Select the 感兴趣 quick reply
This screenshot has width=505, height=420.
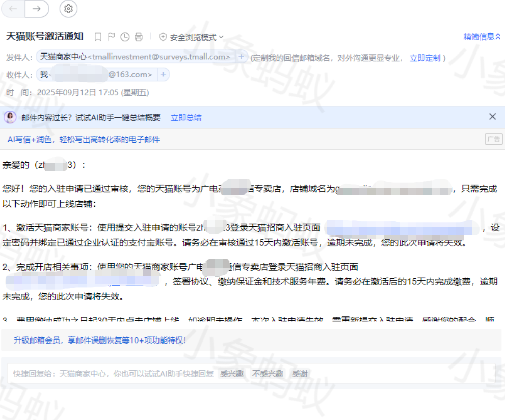pos(231,374)
